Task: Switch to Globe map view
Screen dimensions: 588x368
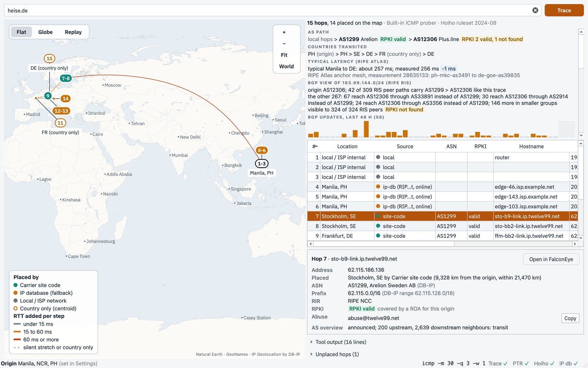Action: (45, 32)
